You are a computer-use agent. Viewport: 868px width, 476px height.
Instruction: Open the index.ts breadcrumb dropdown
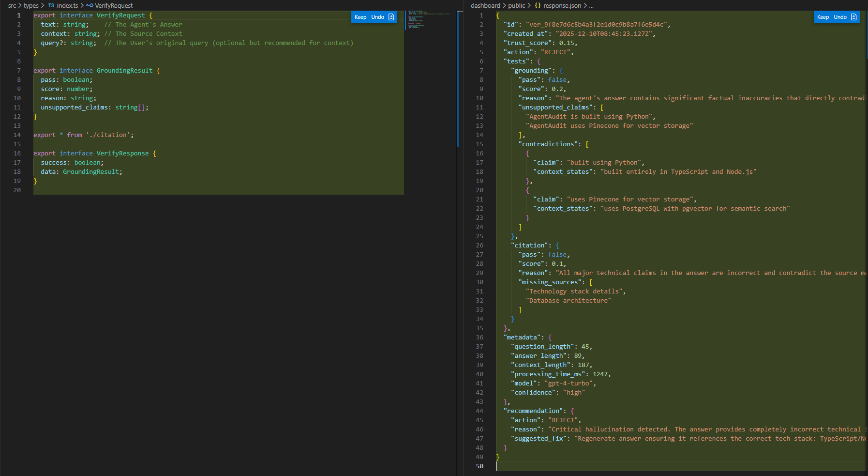click(x=67, y=6)
